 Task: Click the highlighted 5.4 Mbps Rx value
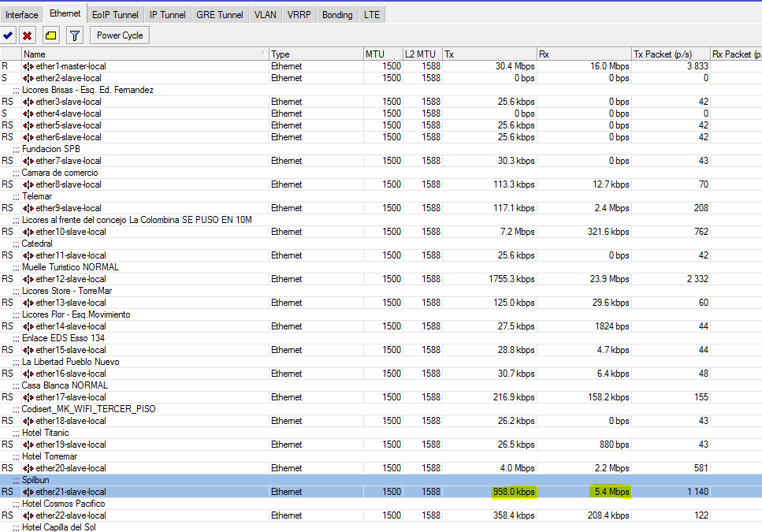611,492
